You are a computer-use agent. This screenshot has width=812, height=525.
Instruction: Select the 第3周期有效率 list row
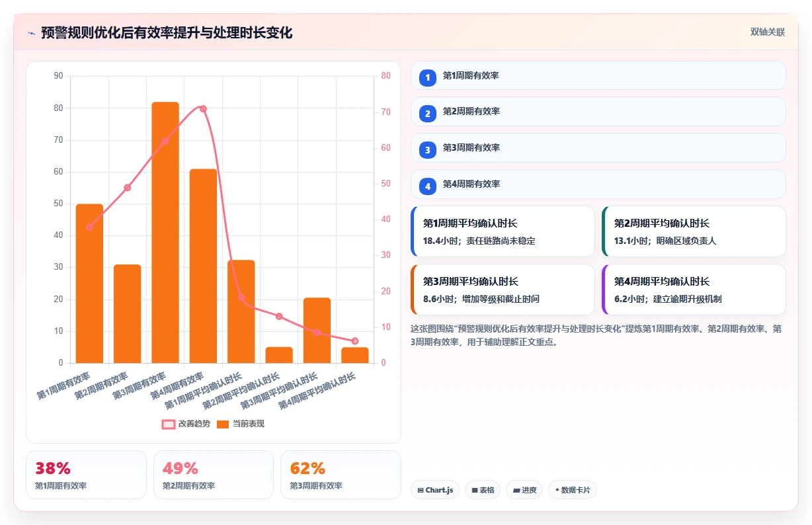[x=598, y=147]
